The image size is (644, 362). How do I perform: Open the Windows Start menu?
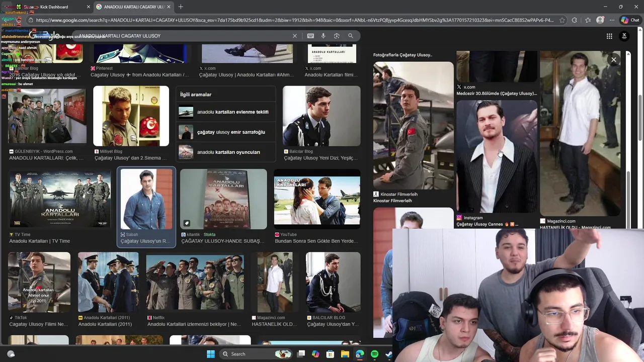(x=211, y=354)
